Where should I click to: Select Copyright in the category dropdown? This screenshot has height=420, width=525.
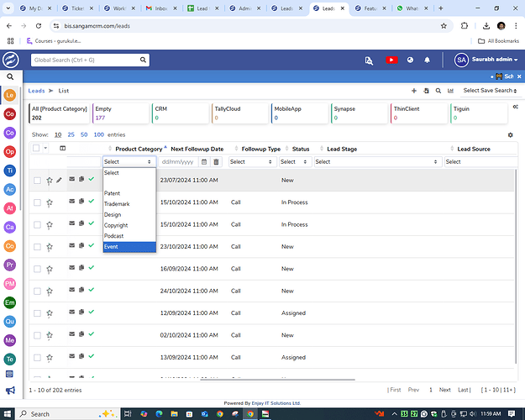click(x=129, y=225)
